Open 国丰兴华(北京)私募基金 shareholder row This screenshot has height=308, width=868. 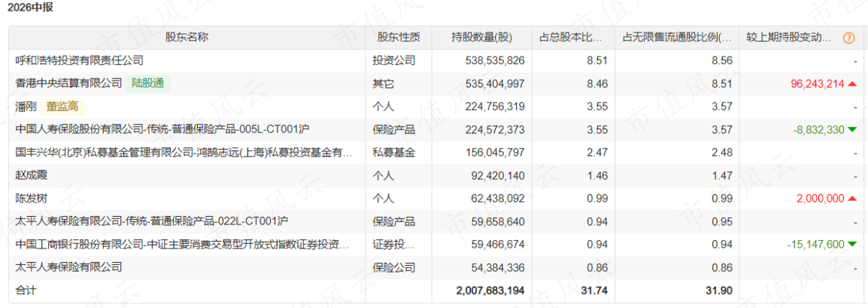tap(184, 152)
